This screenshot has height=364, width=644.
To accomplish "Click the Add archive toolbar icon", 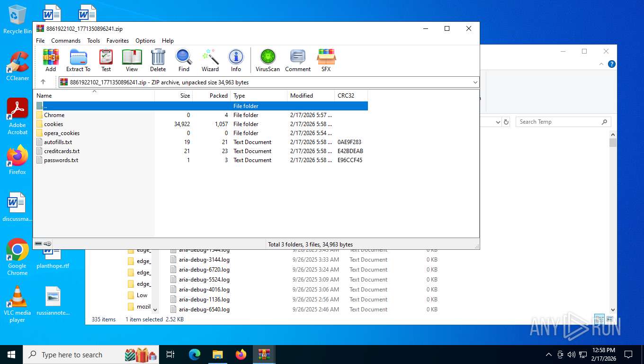I will pyautogui.click(x=51, y=60).
